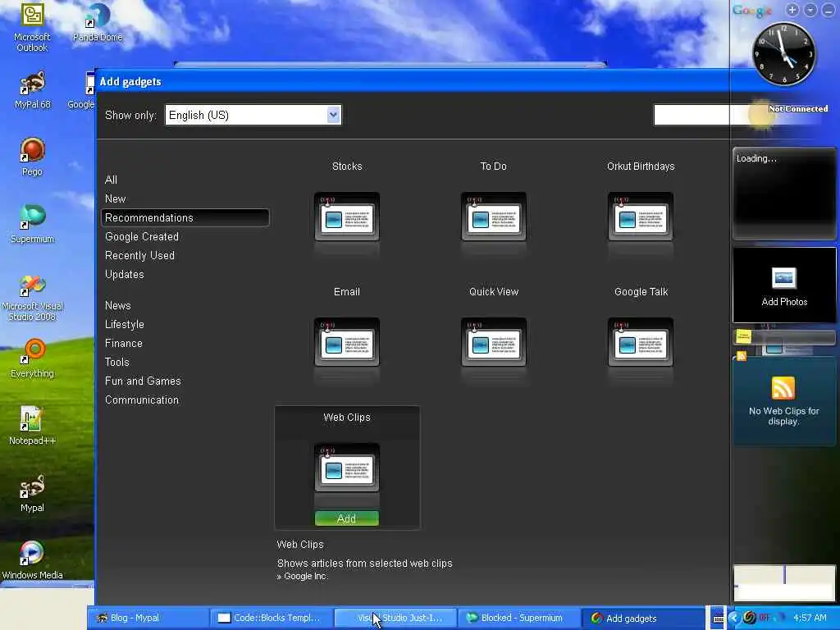Open the sidebar options menu arrow

(x=810, y=10)
